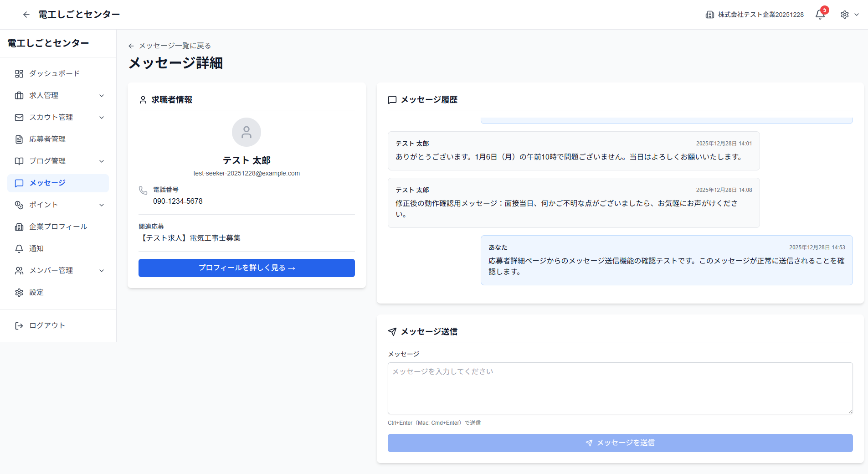The width and height of the screenshot is (868, 474).
Task: Expand the メンバー管理 section
Action: tap(102, 270)
